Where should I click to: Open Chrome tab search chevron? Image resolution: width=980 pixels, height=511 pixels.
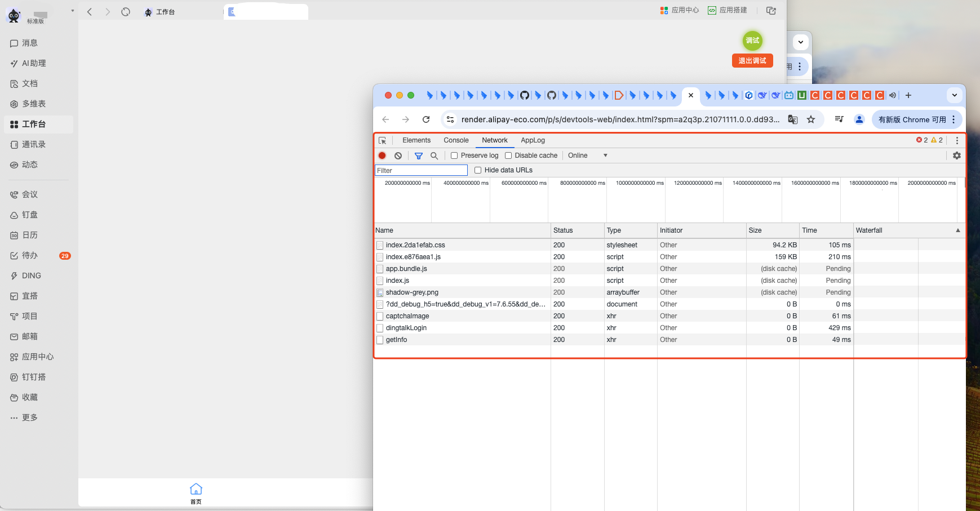point(955,95)
